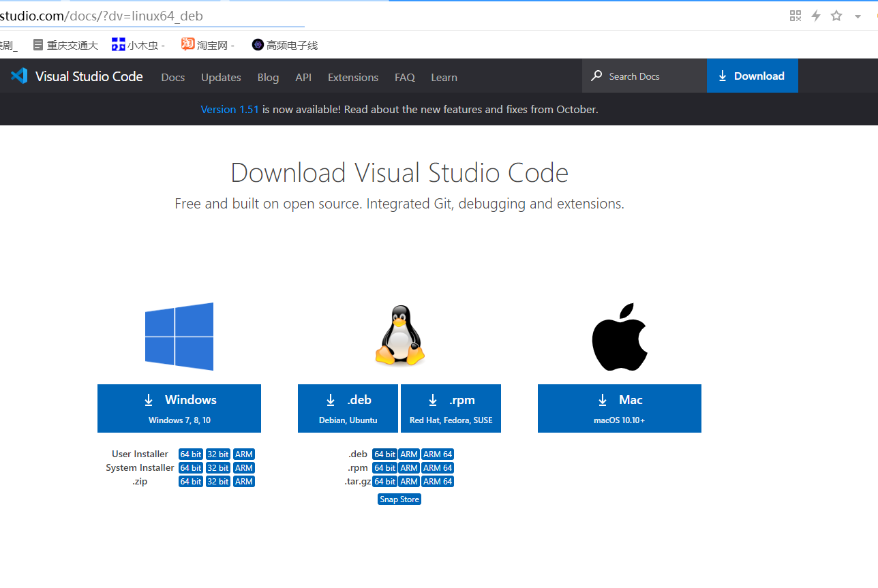Click the Apple logo image

click(619, 337)
